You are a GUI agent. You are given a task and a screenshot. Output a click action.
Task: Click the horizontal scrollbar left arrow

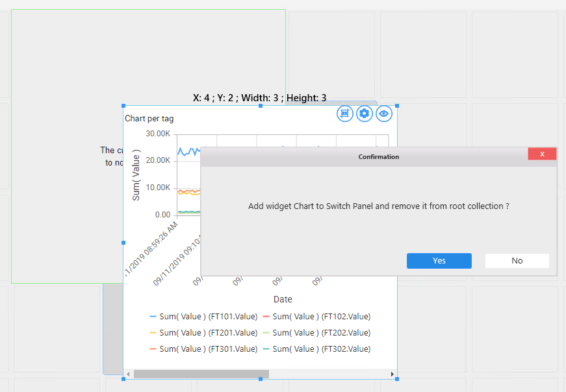point(128,374)
